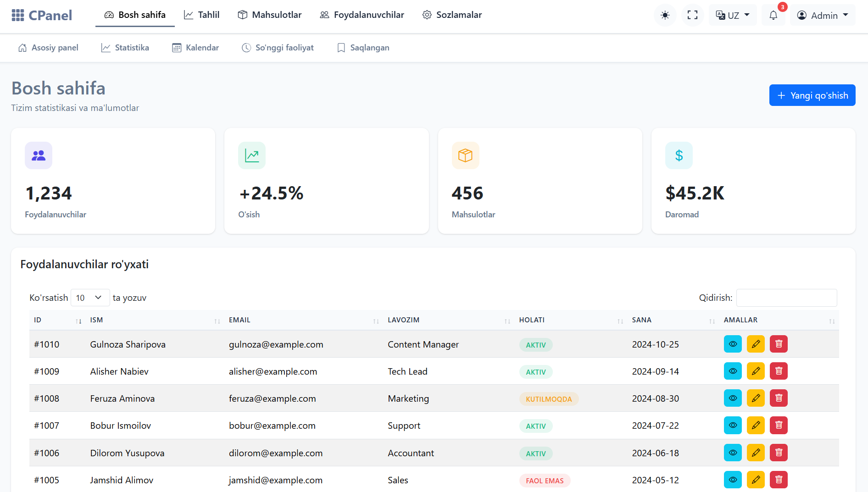This screenshot has width=868, height=492.
Task: Open the UZ language dropdown
Action: pos(733,16)
